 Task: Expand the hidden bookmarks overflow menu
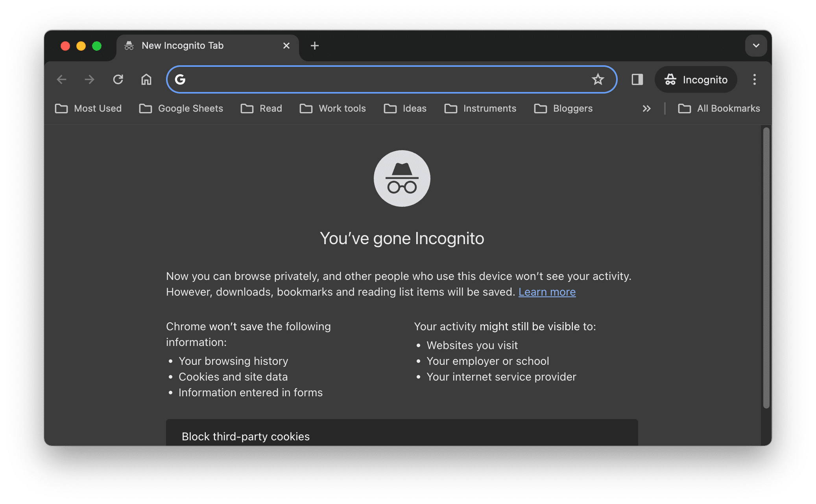coord(646,109)
